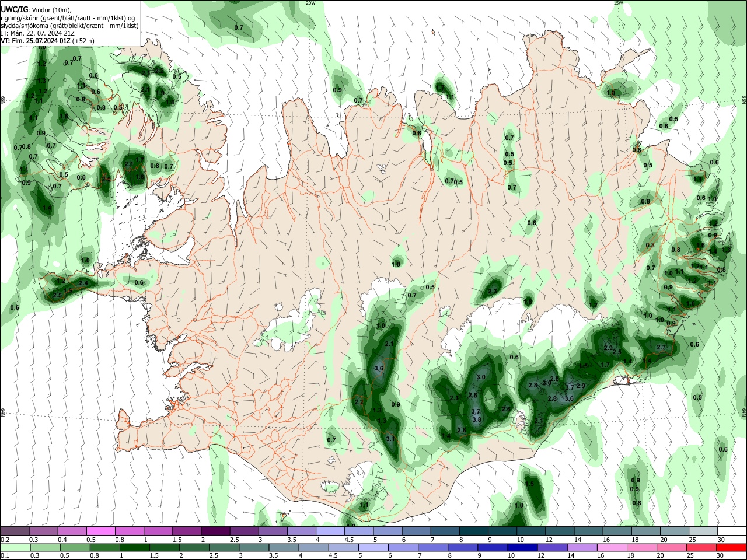Click the '2.4' rainfall value on western peninsula
This screenshot has width=747, height=560.
(x=83, y=283)
